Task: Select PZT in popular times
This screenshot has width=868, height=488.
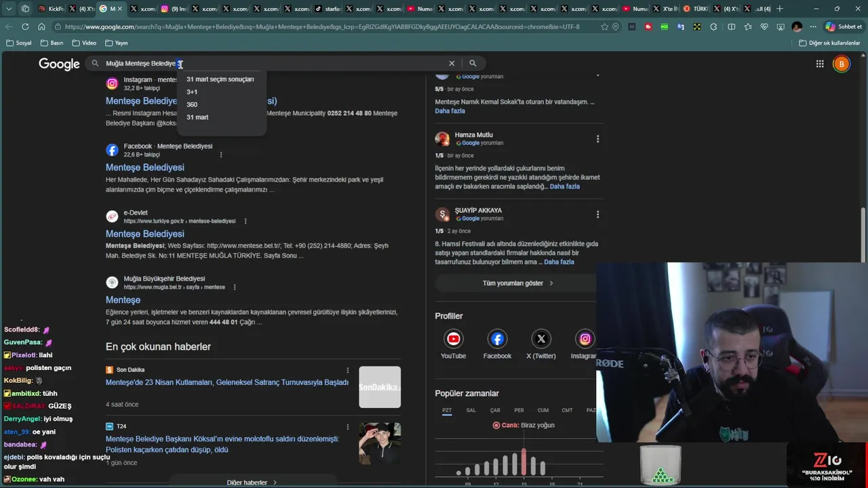Action: tap(447, 411)
